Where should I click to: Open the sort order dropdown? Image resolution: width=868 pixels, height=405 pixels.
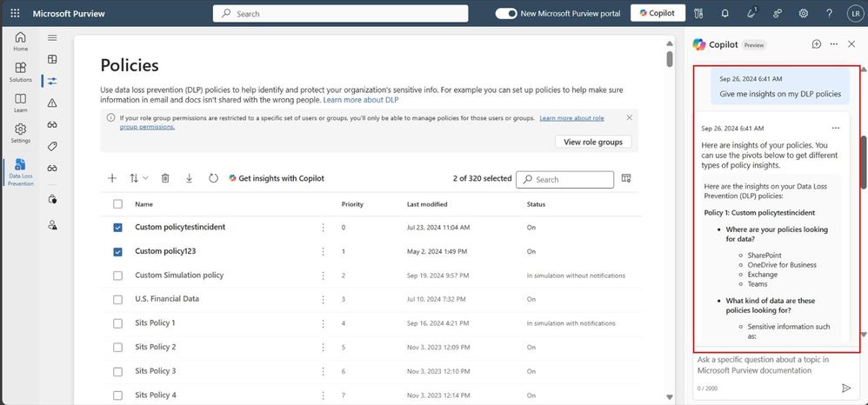pyautogui.click(x=139, y=178)
